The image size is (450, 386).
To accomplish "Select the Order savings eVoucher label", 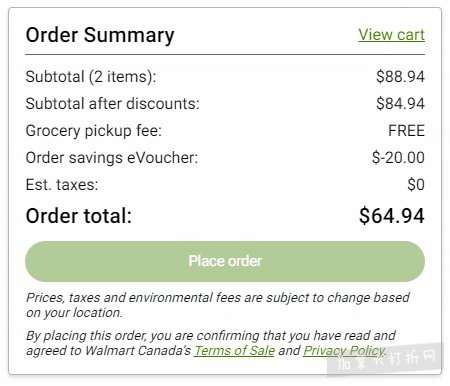I will coord(112,158).
